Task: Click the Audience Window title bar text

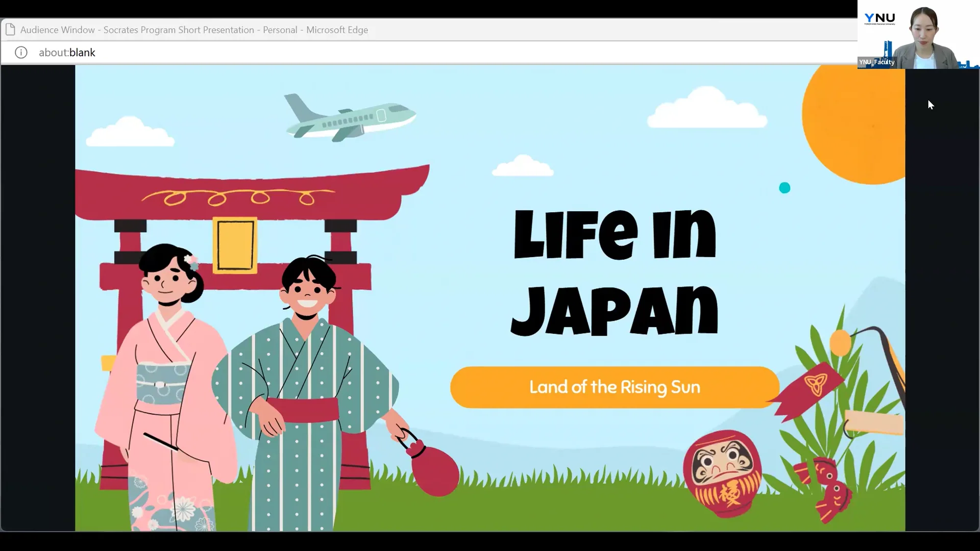Action: [x=193, y=30]
